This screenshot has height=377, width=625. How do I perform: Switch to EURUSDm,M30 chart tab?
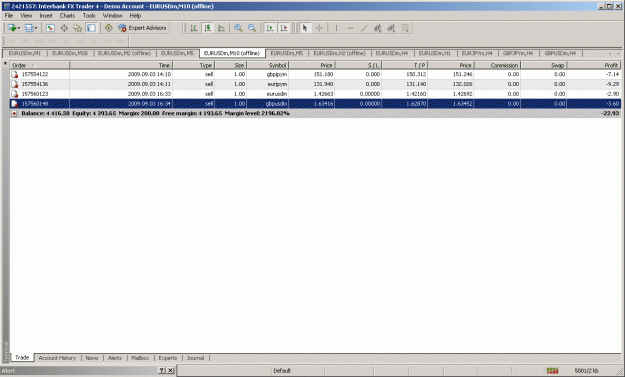[x=70, y=53]
